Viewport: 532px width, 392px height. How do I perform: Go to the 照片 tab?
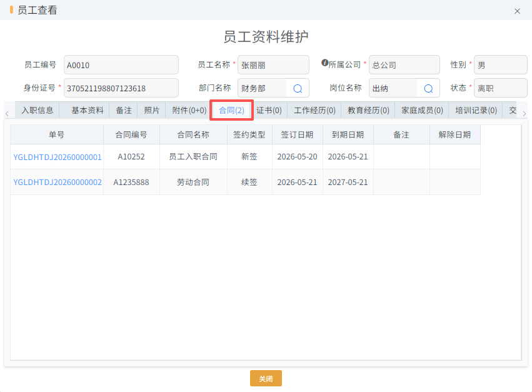(x=151, y=110)
